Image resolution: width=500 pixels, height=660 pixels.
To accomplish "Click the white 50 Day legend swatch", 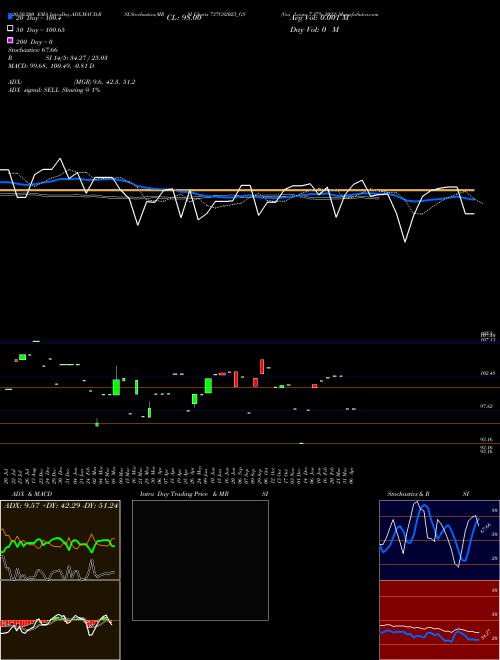I will tap(10, 29).
